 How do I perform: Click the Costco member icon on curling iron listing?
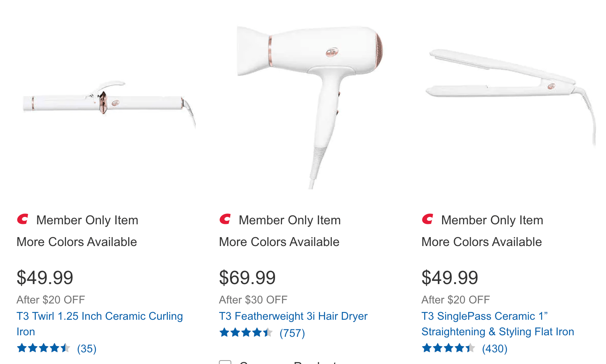tap(23, 219)
